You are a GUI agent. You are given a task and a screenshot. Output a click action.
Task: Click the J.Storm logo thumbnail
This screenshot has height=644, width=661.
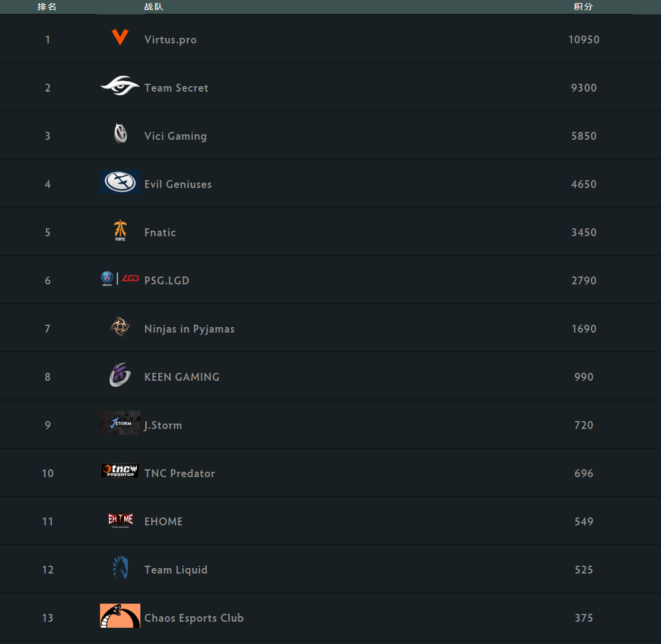coord(120,423)
